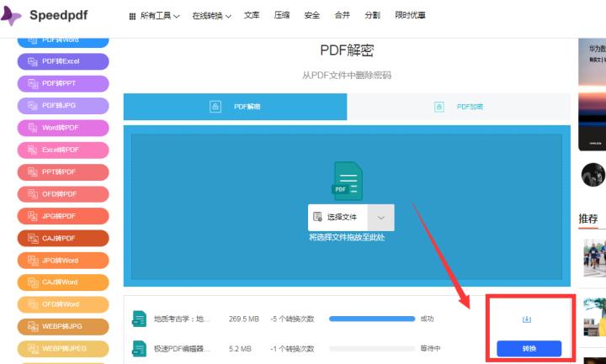606x364 pixels.
Task: Click the JPG转PDF sidebar icon
Action: pos(33,216)
